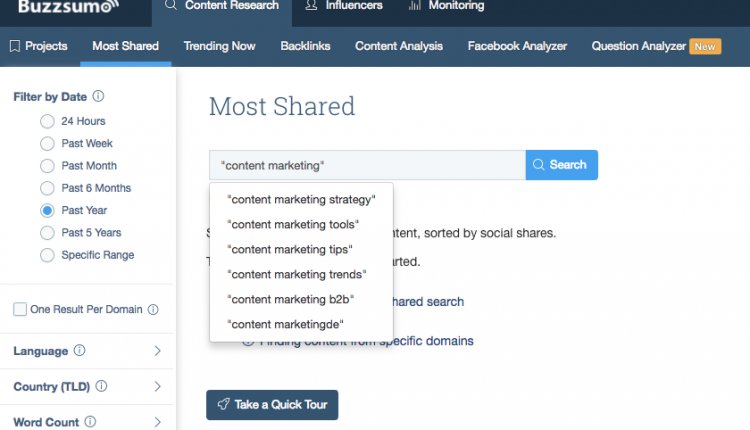Click the Influencers person icon
This screenshot has height=430, width=750.
[311, 5]
